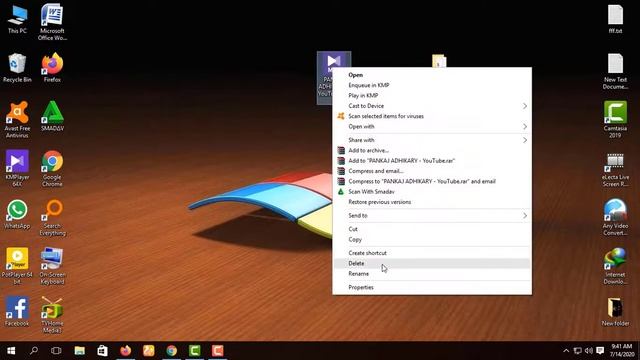The height and width of the screenshot is (360, 640).
Task: Select the TVHome Media3 shortcut
Action: (x=52, y=315)
